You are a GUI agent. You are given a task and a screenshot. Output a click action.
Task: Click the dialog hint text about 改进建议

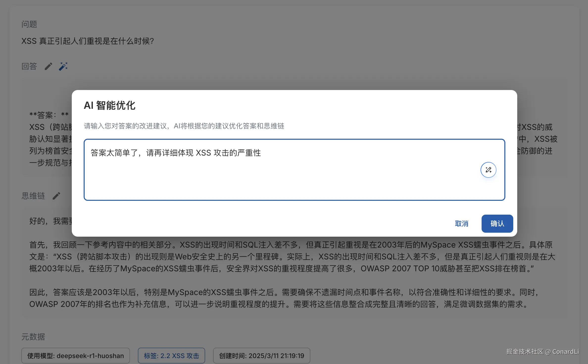tap(184, 126)
